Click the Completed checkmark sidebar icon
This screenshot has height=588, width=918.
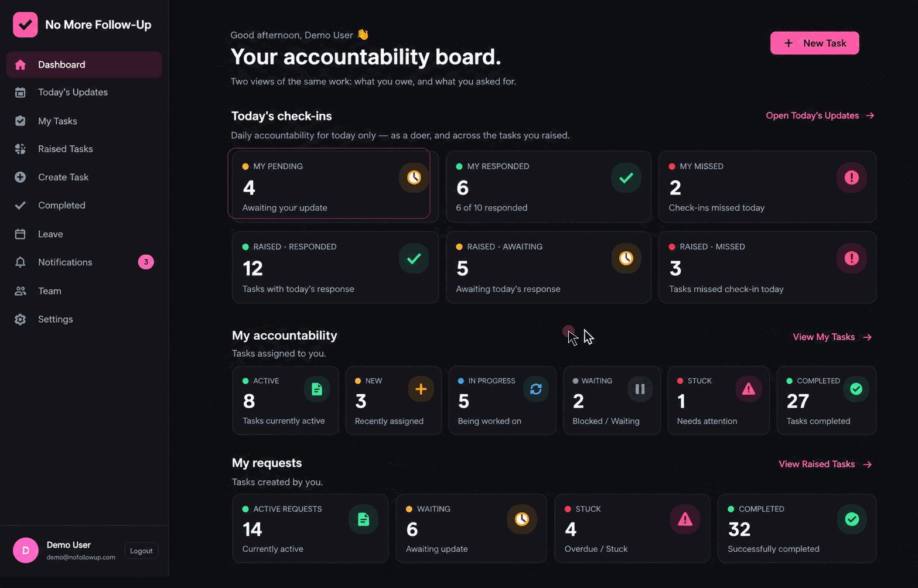click(21, 206)
